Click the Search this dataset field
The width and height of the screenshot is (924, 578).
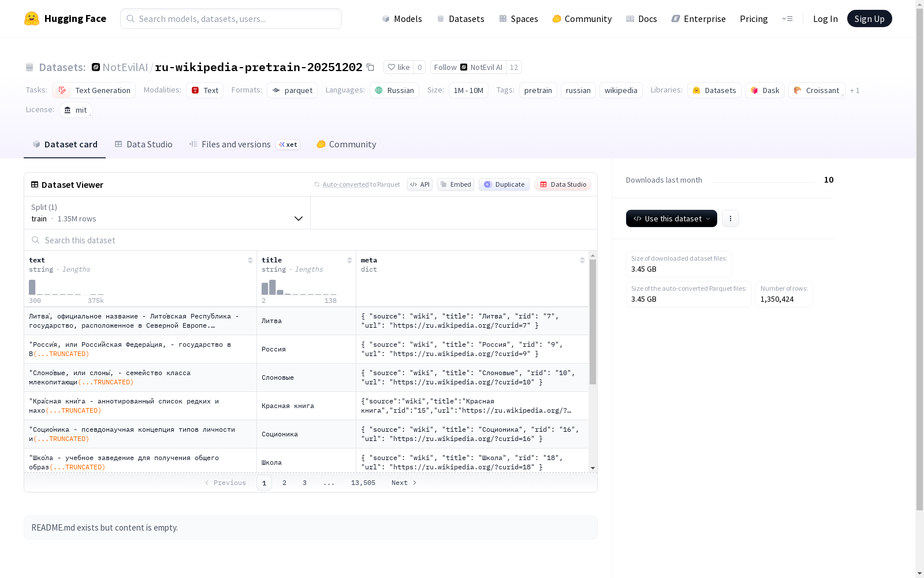pyautogui.click(x=311, y=240)
